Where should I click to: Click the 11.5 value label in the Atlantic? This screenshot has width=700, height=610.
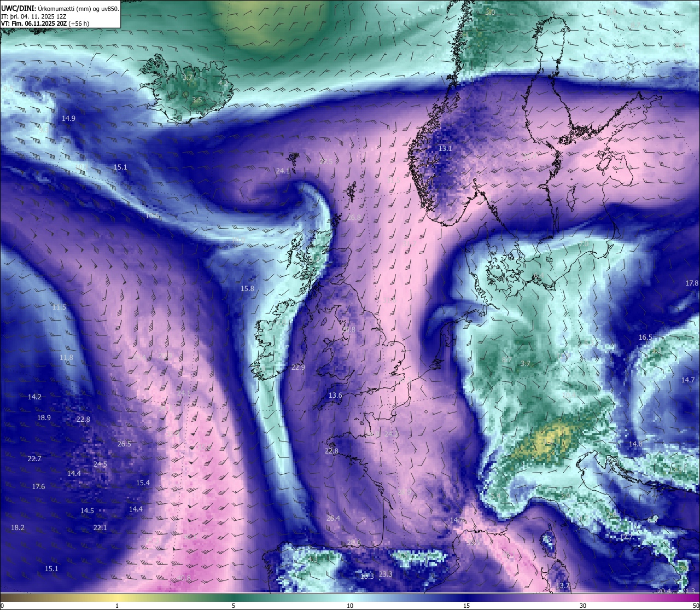(59, 307)
